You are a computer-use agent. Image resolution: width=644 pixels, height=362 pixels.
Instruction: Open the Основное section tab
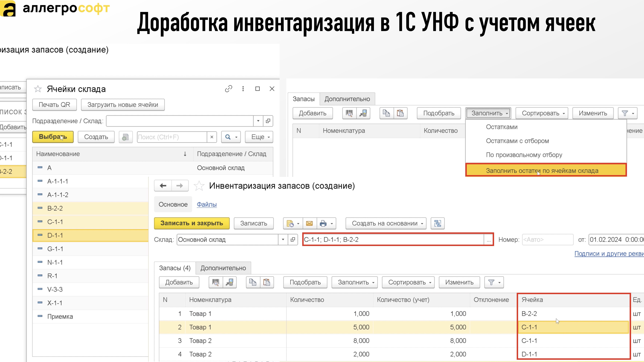tap(173, 204)
